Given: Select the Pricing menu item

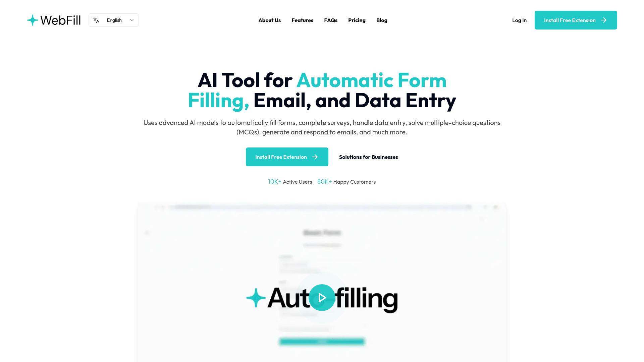Looking at the screenshot, I should (x=357, y=20).
